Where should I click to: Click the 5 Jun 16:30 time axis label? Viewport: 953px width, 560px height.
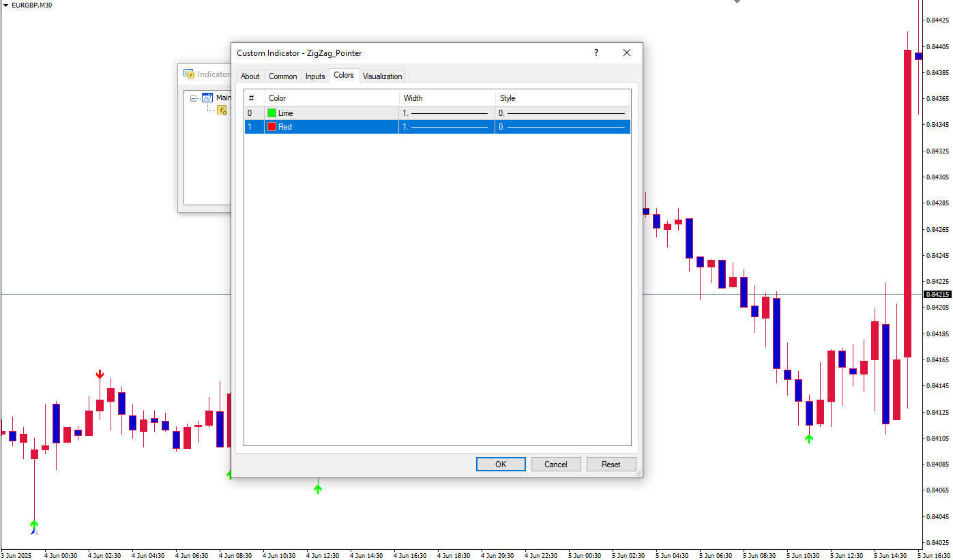coord(933,555)
